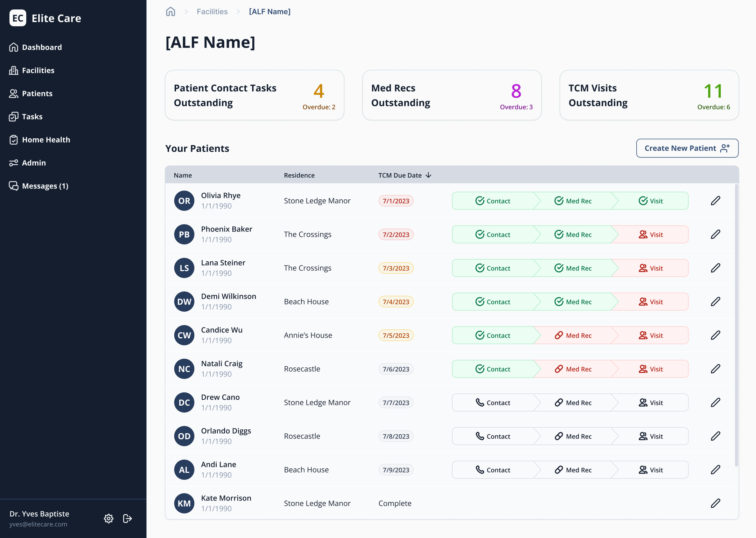
Task: Edit Candice Wu using pencil icon
Action: click(x=715, y=335)
